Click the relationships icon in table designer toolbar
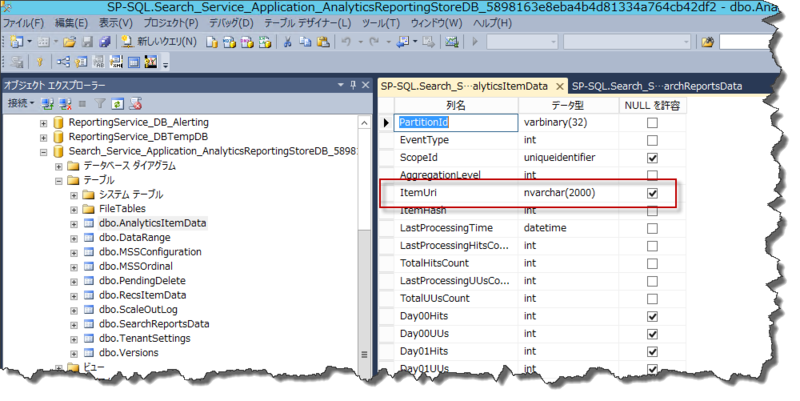800x401 pixels. [x=55, y=63]
